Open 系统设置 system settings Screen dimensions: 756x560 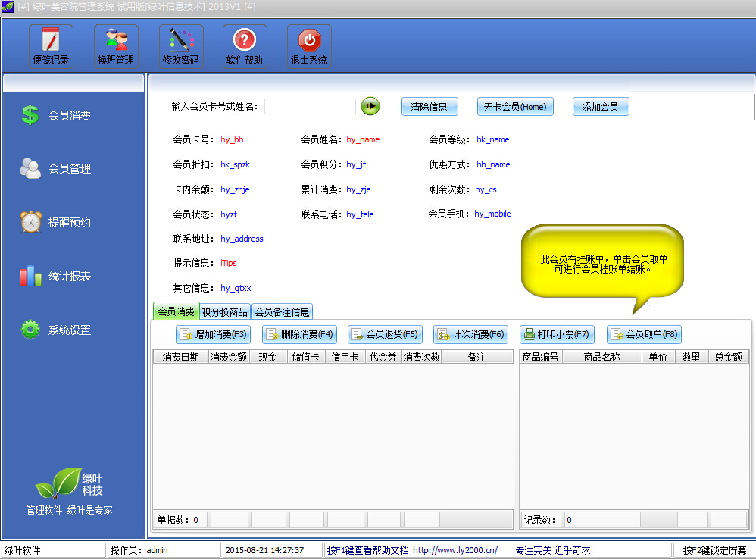pos(61,329)
